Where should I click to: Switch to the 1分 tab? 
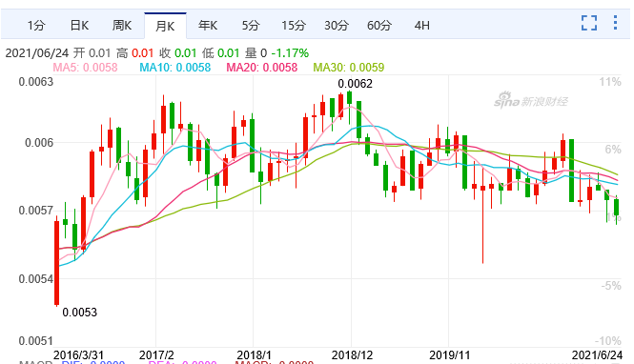[36, 26]
